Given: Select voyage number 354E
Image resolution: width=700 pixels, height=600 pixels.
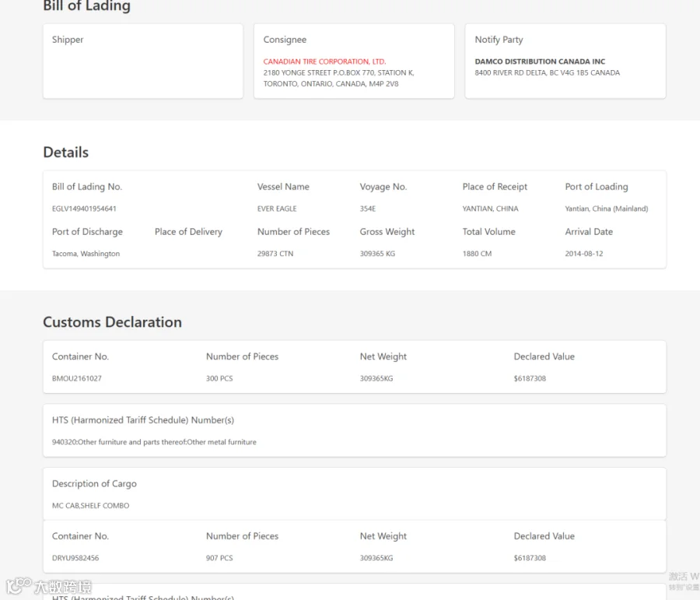Looking at the screenshot, I should (367, 209).
